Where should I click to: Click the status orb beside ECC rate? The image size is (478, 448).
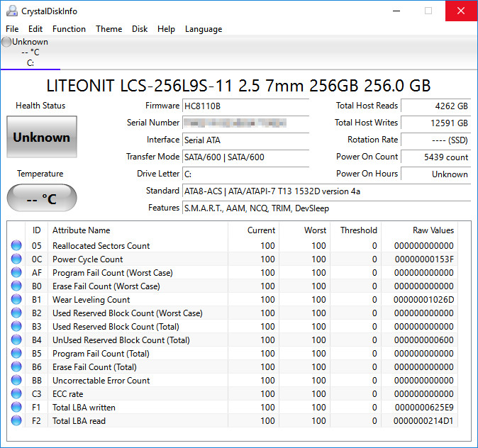(16, 394)
